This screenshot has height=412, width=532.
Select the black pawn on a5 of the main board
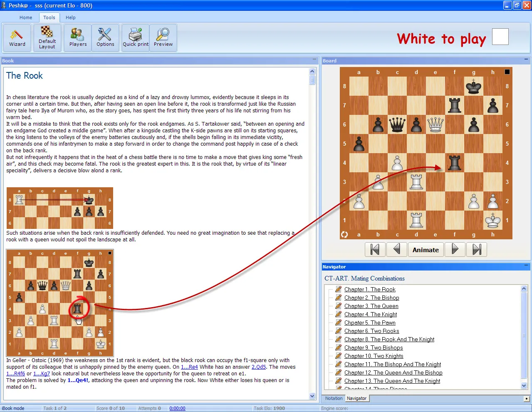pos(359,144)
